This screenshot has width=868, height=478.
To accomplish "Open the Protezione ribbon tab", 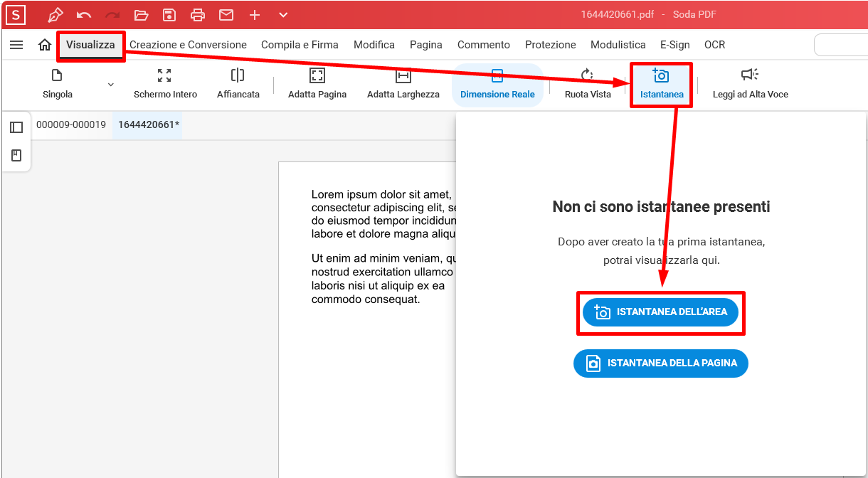I will [550, 45].
